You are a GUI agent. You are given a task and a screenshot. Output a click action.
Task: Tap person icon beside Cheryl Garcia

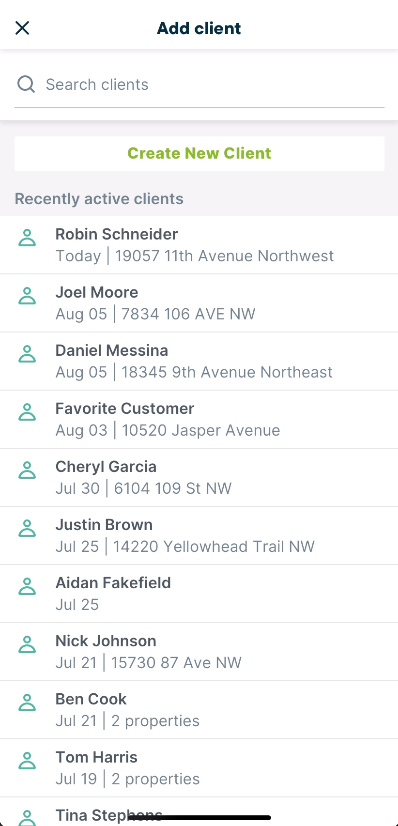pyautogui.click(x=27, y=470)
